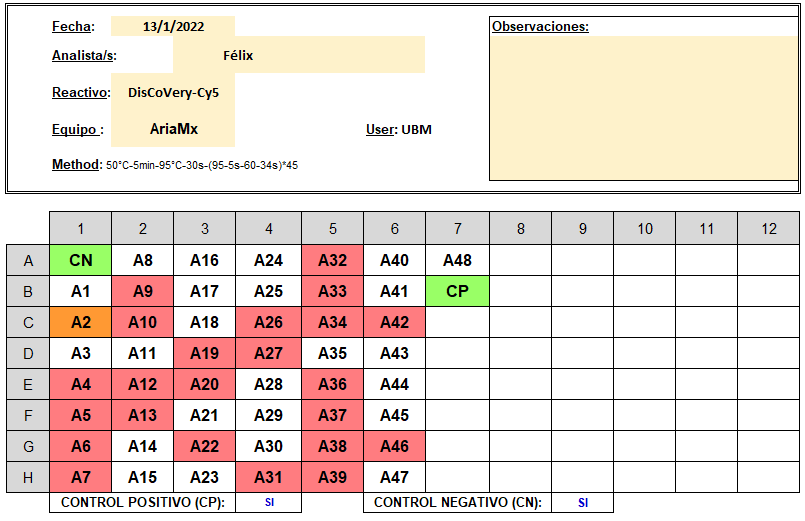
Task: Select the analyst field containing Félix
Action: click(x=299, y=55)
